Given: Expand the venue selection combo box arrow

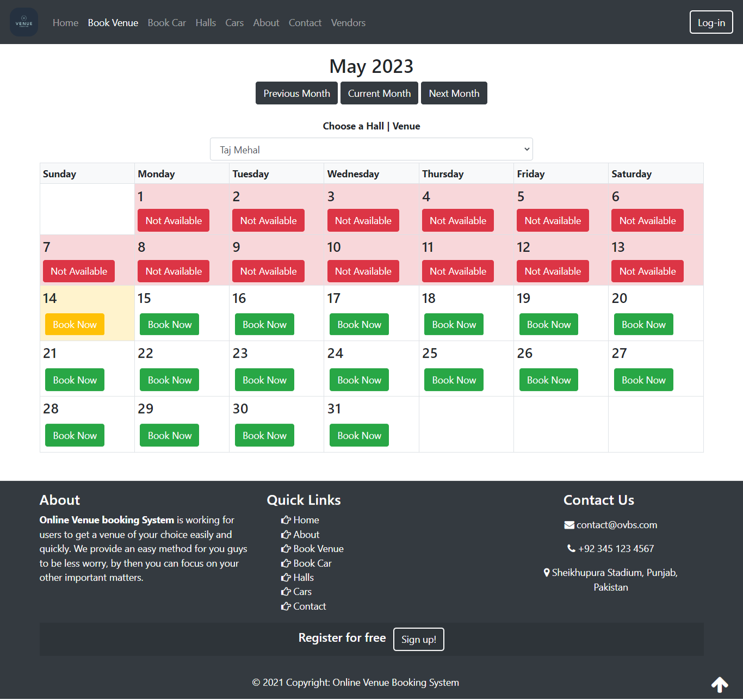Looking at the screenshot, I should pyautogui.click(x=525, y=149).
